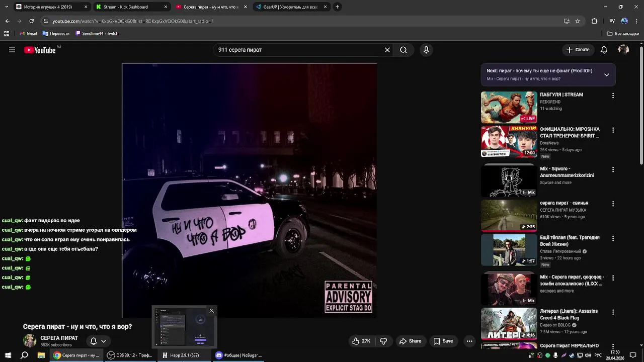
Task: Open the Chrome extensions puzzle icon
Action: click(594, 21)
